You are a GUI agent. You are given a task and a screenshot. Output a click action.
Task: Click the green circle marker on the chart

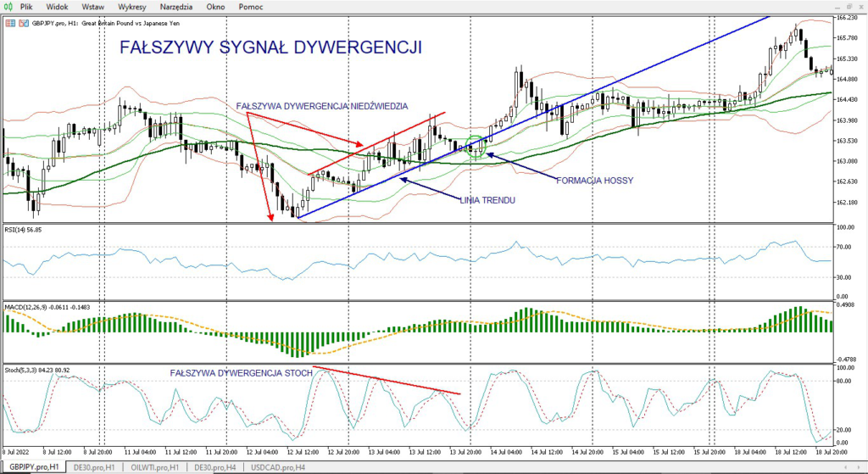477,145
